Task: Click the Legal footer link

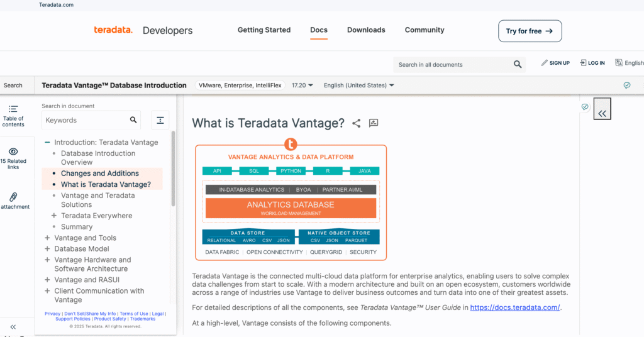Action: (x=158, y=314)
